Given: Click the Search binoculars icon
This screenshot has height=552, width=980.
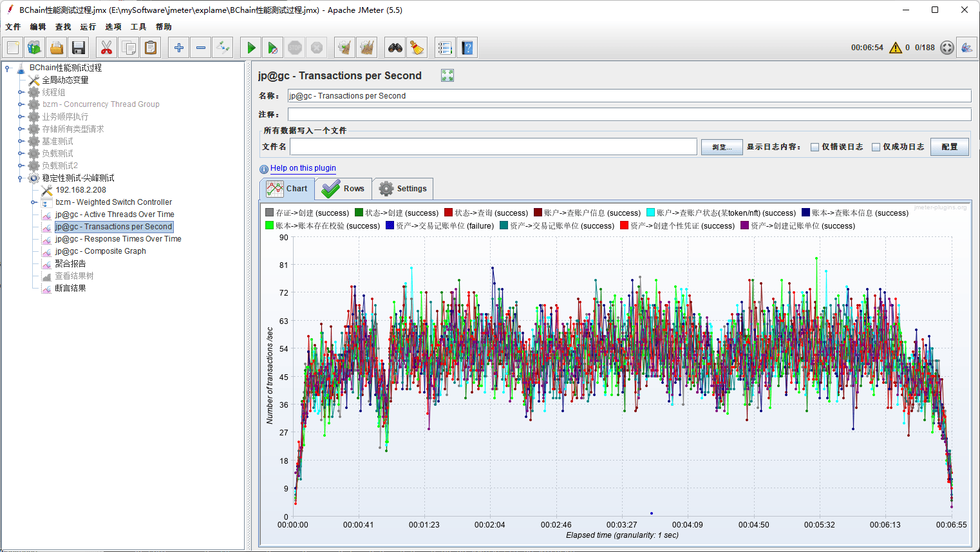Looking at the screenshot, I should coord(395,48).
